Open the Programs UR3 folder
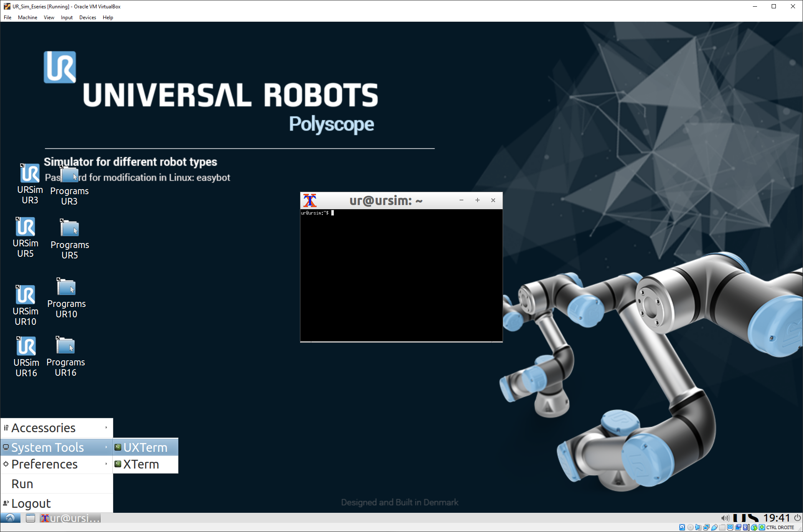 point(69,175)
